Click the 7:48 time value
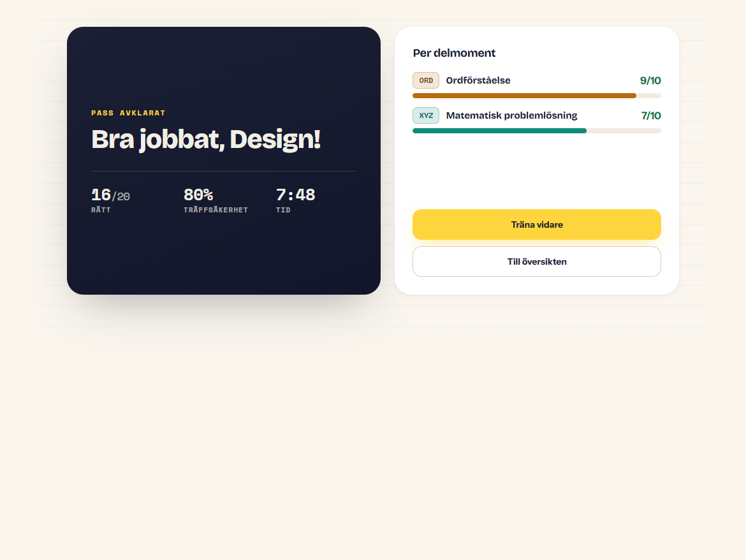Screen dimensions: 746x560 point(295,195)
